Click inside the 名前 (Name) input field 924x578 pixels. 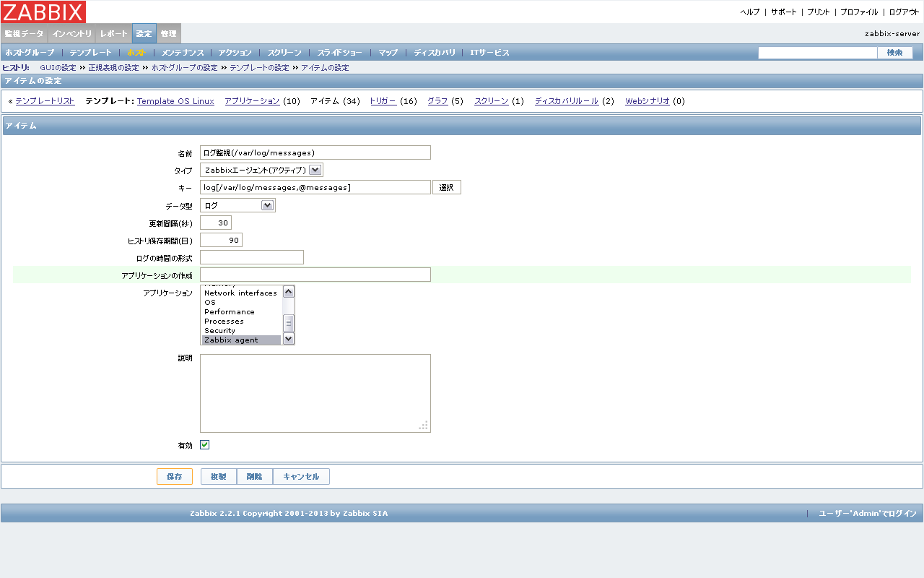[x=315, y=152]
